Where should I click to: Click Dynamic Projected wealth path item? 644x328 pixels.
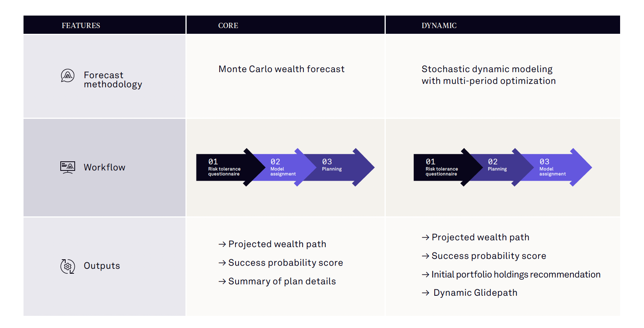pyautogui.click(x=475, y=237)
